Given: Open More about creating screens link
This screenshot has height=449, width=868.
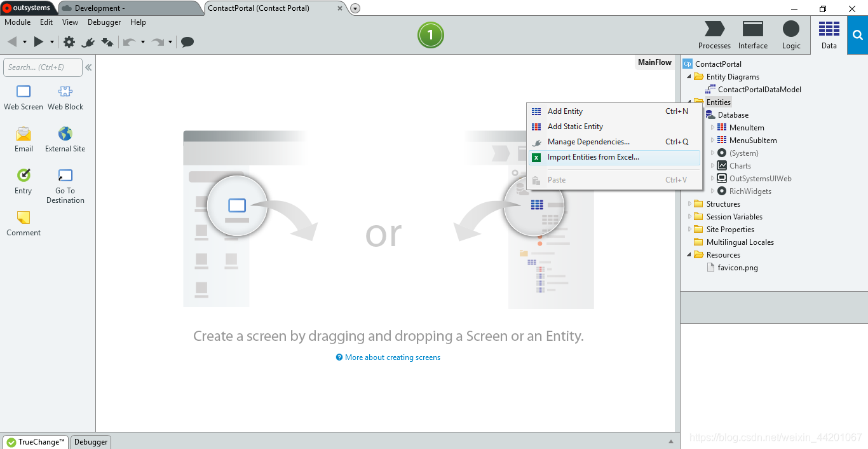Looking at the screenshot, I should 388,357.
